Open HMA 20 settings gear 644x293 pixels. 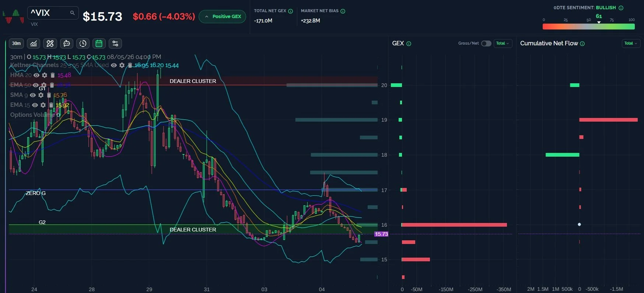45,75
